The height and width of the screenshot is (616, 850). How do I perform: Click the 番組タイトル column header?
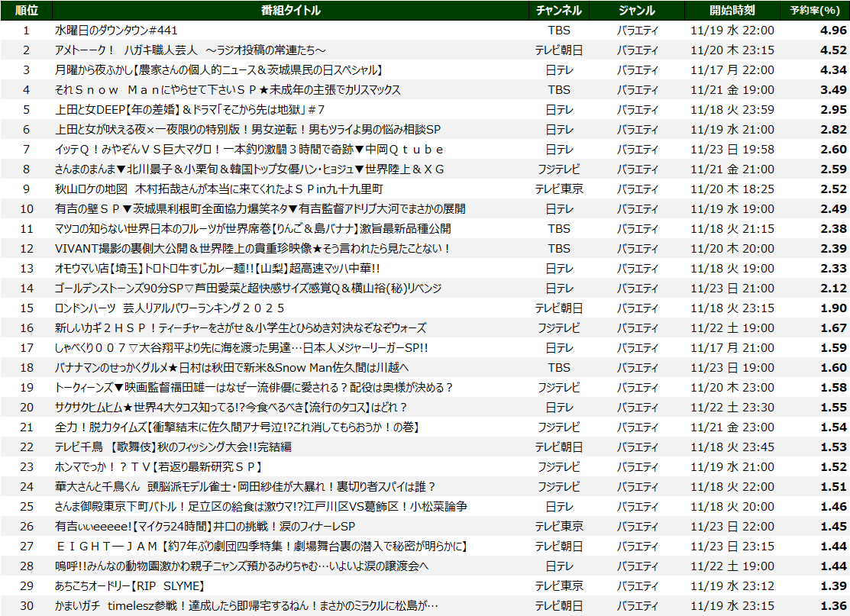click(290, 10)
